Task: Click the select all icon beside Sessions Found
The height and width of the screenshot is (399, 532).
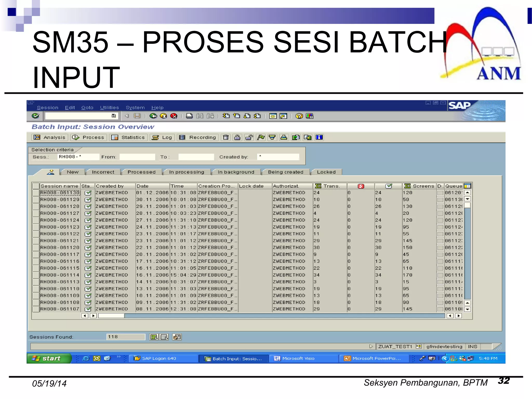Action: 154,337
